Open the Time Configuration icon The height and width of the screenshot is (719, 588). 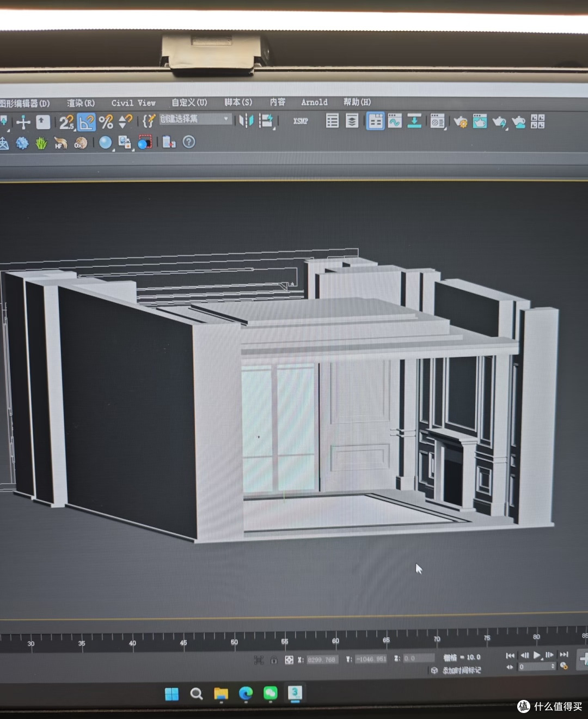click(564, 666)
